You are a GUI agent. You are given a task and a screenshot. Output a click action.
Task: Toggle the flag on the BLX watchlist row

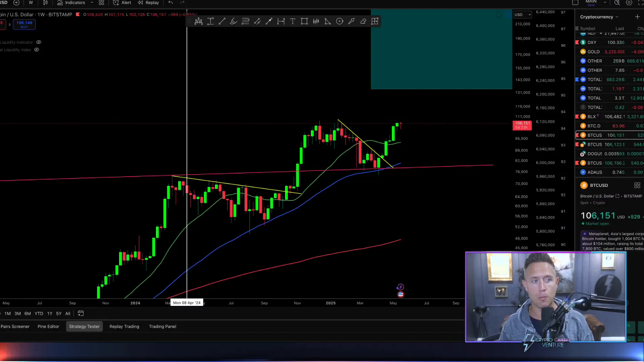click(577, 117)
